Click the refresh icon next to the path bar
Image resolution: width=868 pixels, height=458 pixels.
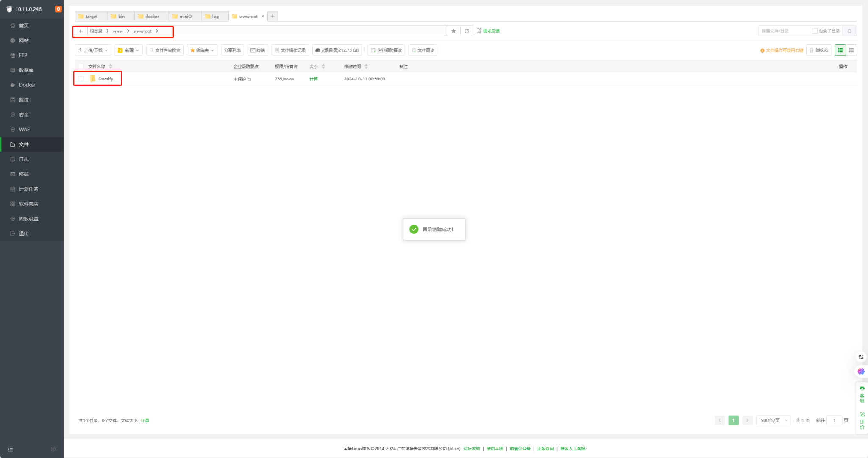pos(467,31)
